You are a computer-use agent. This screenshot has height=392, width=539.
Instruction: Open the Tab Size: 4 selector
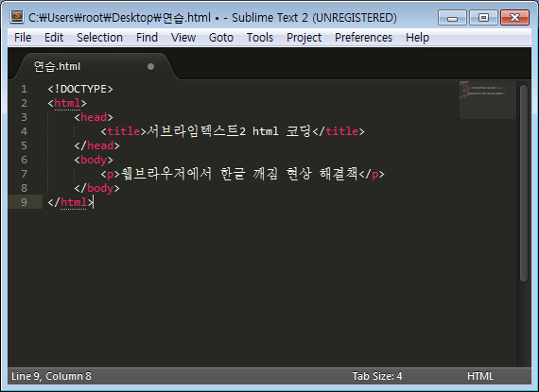pyautogui.click(x=377, y=376)
